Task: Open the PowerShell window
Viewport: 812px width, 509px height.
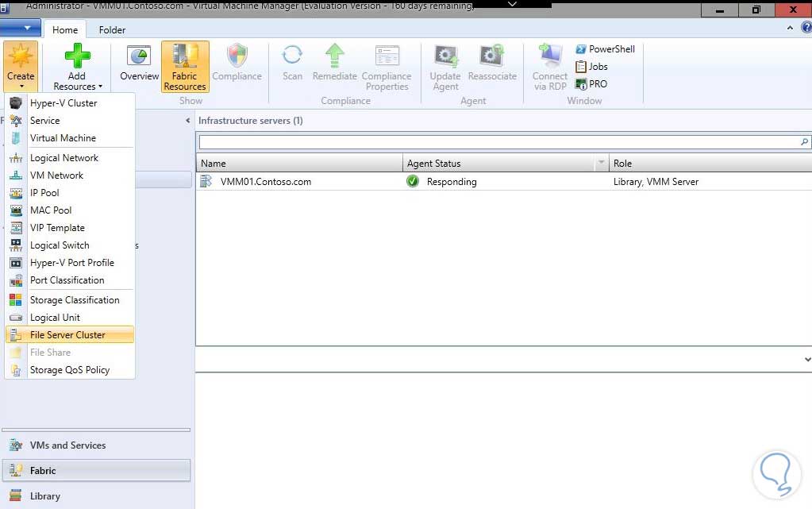Action: click(605, 49)
